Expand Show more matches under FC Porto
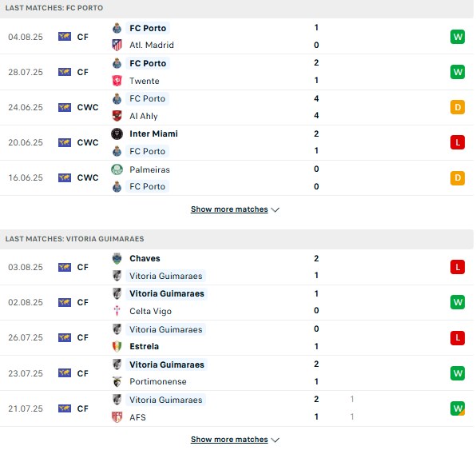The width and height of the screenshot is (476, 450). pos(229,209)
